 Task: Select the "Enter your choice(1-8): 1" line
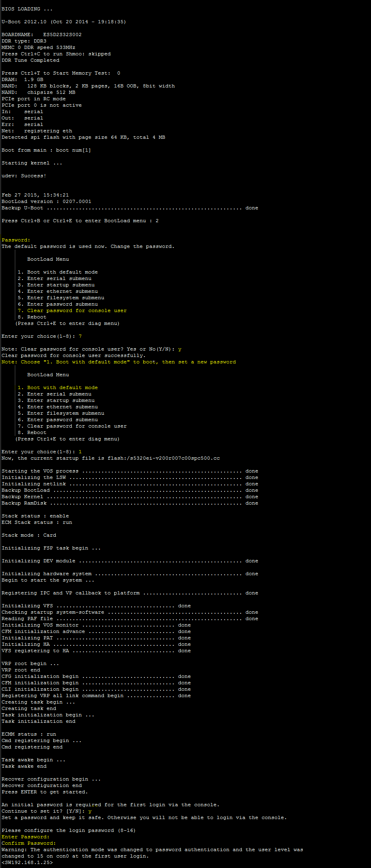pyautogui.click(x=42, y=452)
